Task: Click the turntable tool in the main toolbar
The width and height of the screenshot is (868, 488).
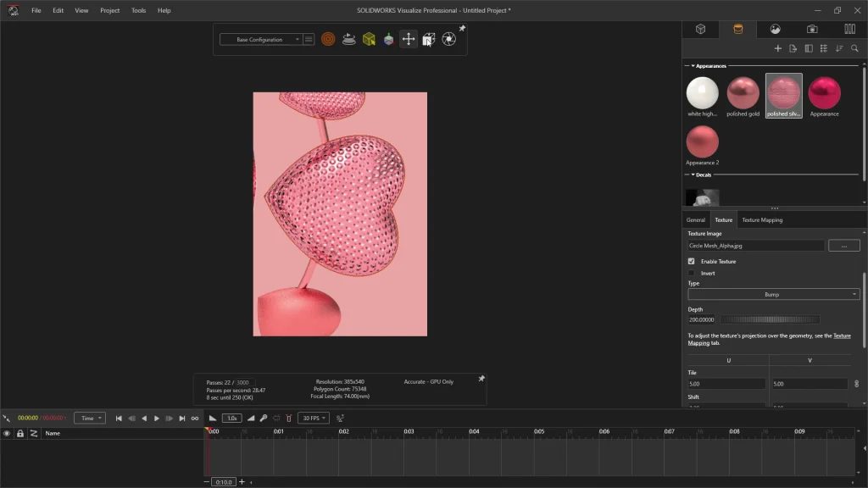Action: pos(348,39)
